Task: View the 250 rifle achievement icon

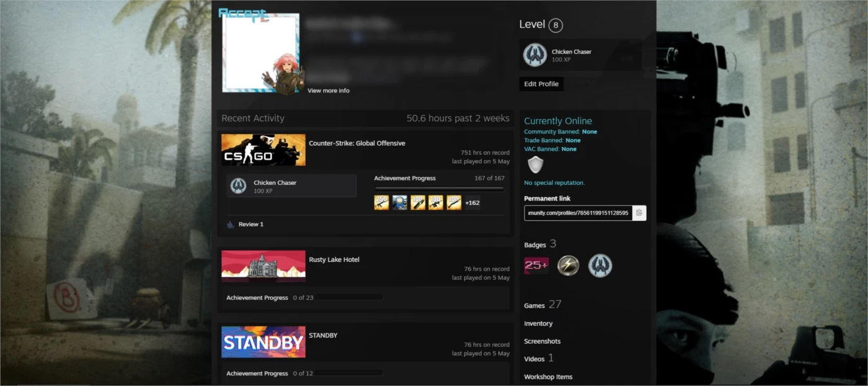Action: 382,202
